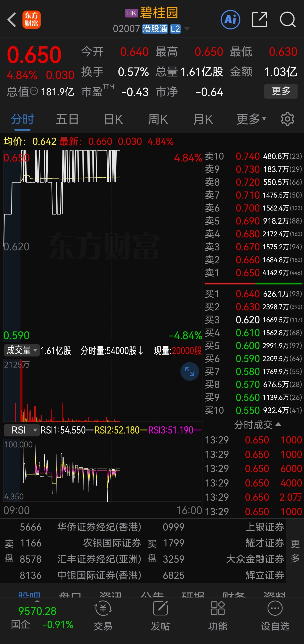Click 更多 beside broker queue
Image resolution: width=304 pixels, height=644 pixels.
click(x=295, y=550)
